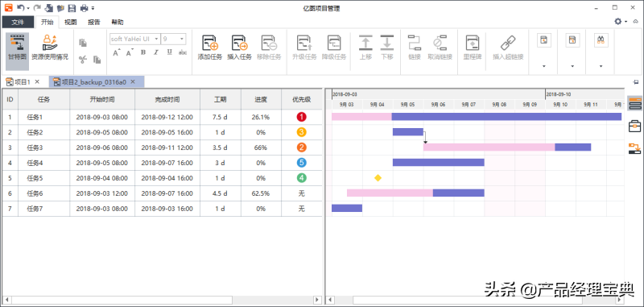
Task: Move task down with 下移
Action: click(x=387, y=48)
